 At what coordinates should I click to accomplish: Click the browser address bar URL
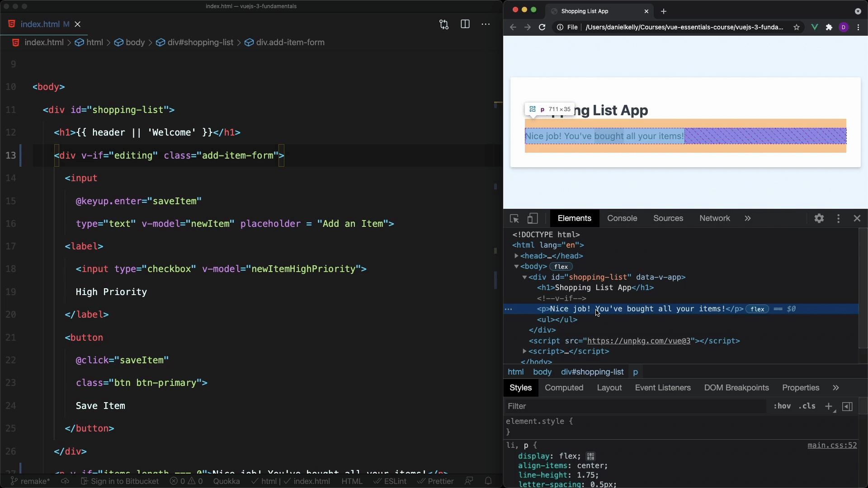[x=684, y=27]
